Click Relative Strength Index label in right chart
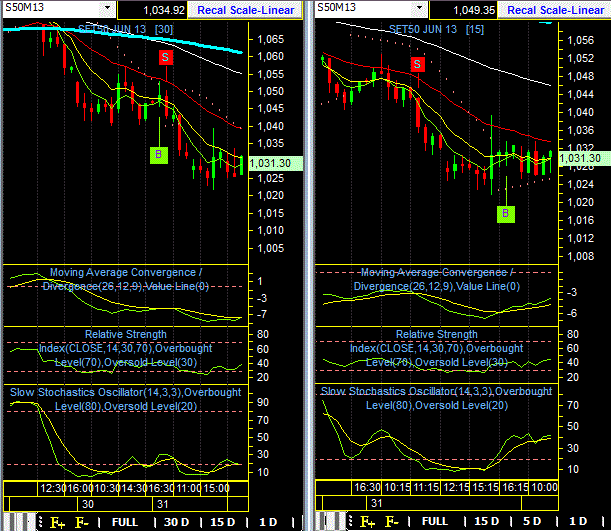 click(x=436, y=348)
